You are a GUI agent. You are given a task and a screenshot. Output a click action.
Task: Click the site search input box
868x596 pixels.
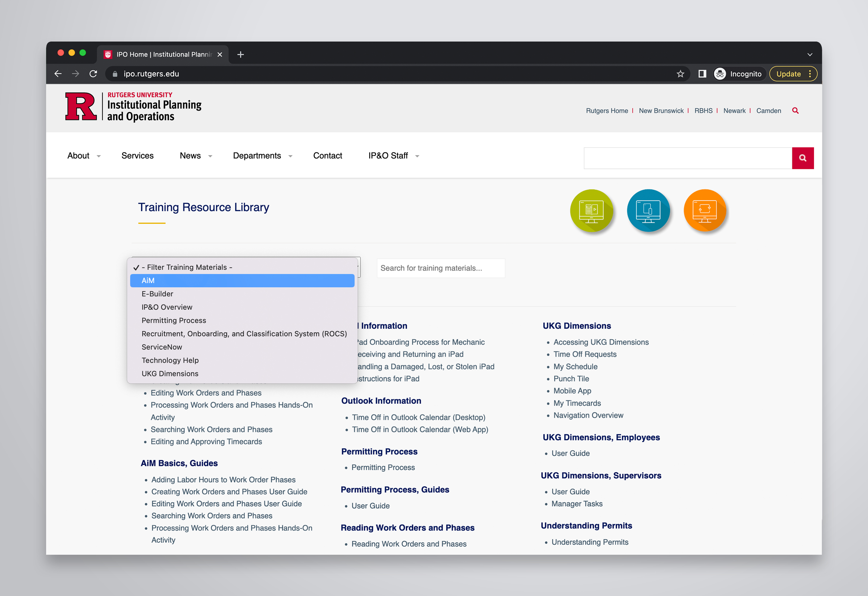(x=688, y=158)
